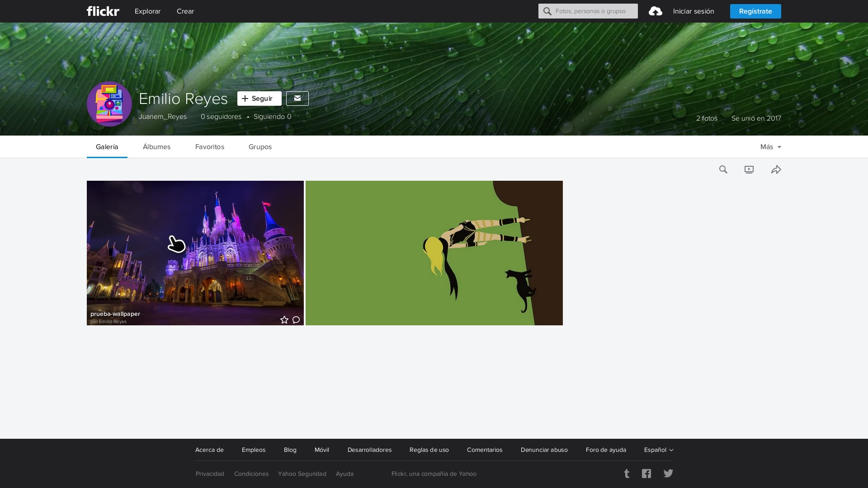Screen dimensions: 868x488
Task: Open the Empleos footer link
Action: pyautogui.click(x=254, y=450)
